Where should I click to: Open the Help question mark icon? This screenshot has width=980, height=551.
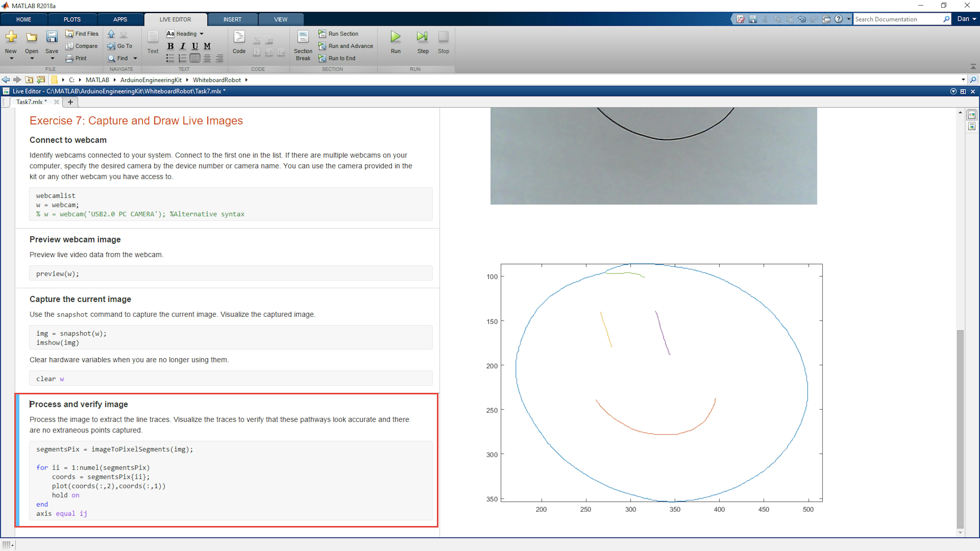(x=839, y=19)
